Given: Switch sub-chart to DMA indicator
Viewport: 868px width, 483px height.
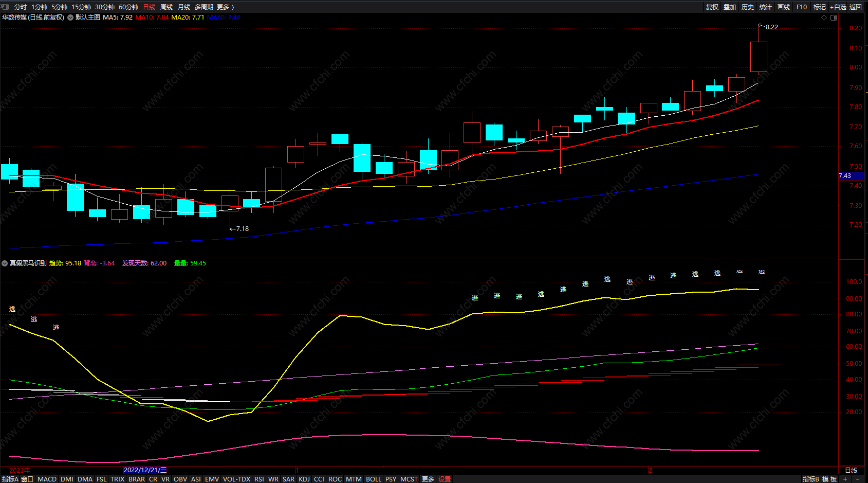Looking at the screenshot, I should 85,479.
